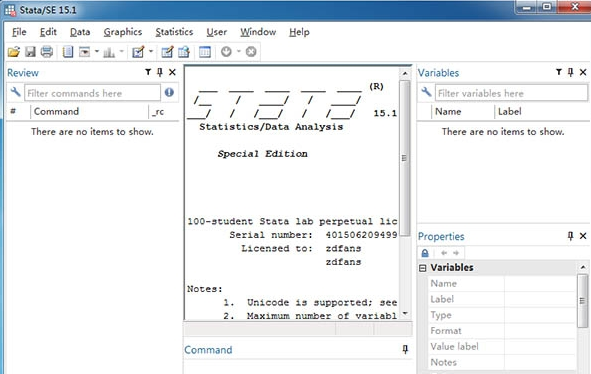Viewport: 591px width, 374px height.
Task: Open the Window menu
Action: 258,32
